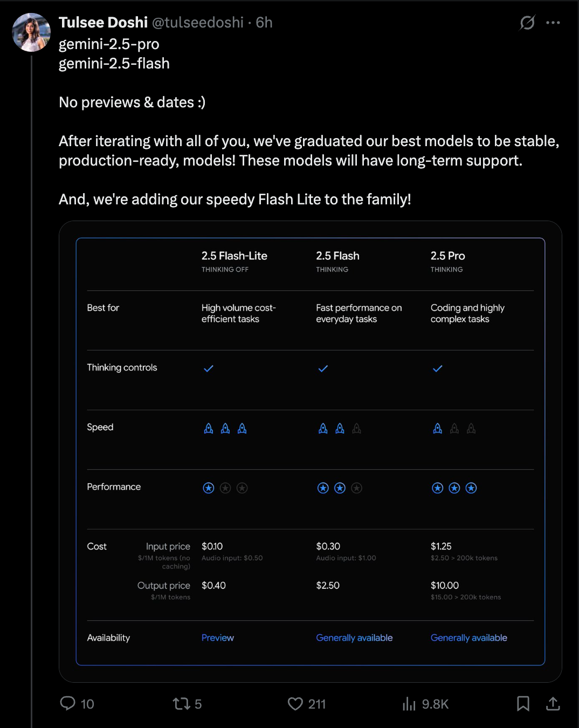Open Tulsee Doshi's profile avatar

[x=31, y=32]
